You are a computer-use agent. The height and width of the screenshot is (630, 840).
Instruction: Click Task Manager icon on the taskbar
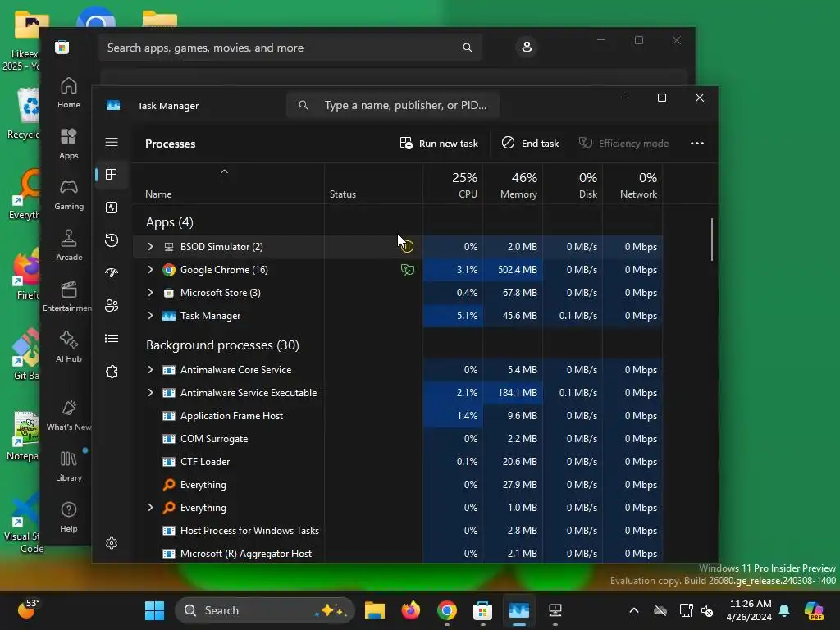pyautogui.click(x=518, y=610)
